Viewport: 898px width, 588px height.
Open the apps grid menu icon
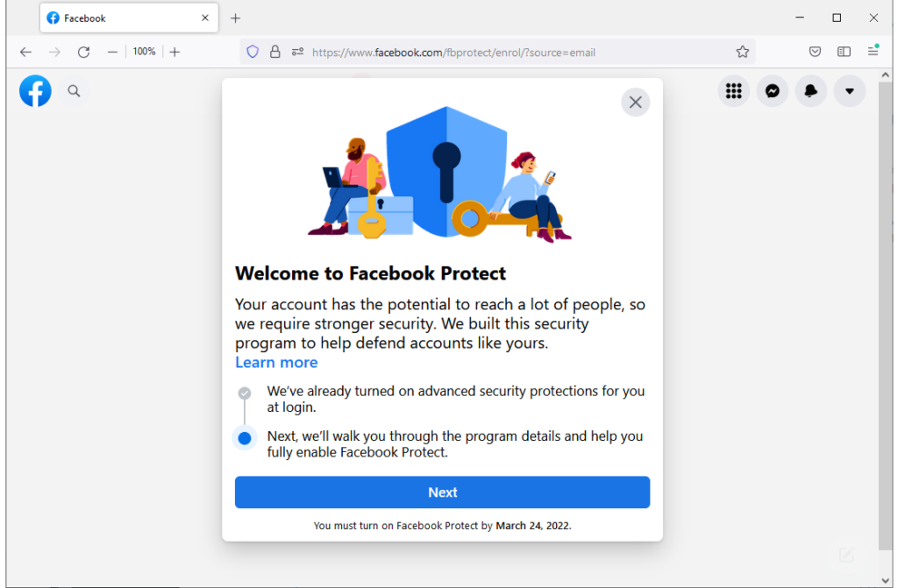pos(734,91)
